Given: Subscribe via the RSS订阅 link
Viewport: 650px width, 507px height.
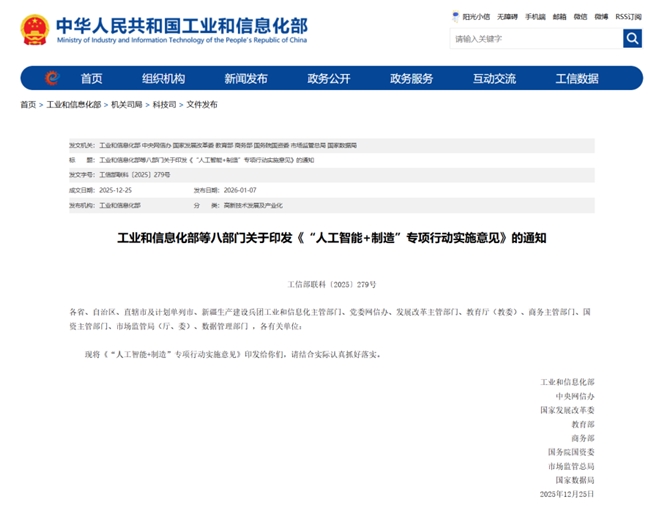Looking at the screenshot, I should [x=628, y=17].
